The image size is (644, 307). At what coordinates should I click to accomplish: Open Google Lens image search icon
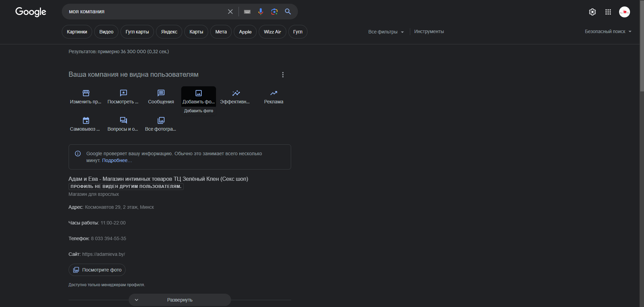click(274, 12)
